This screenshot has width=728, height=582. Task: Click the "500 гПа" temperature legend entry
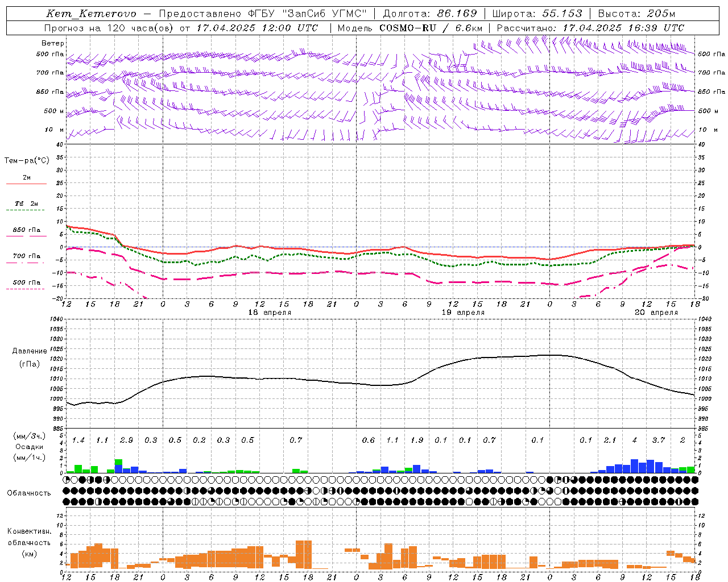point(26,282)
